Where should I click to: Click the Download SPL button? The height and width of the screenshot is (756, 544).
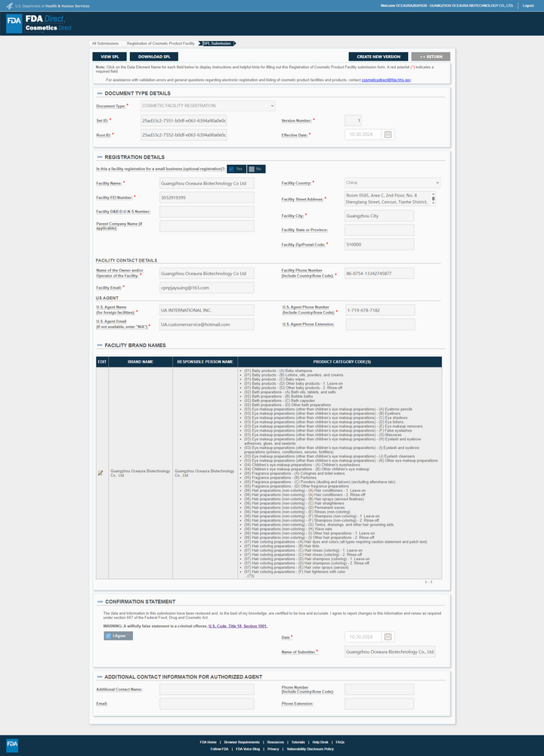[154, 57]
